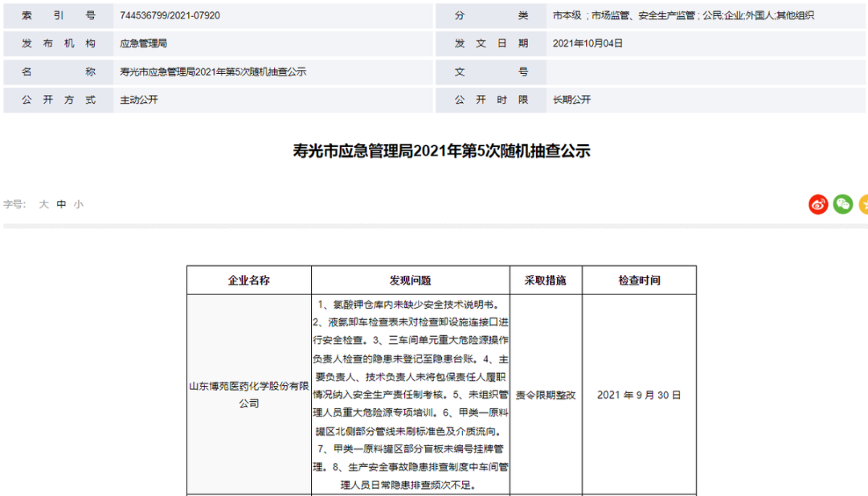
Task: Click the 发布机构 label
Action: 58,43
